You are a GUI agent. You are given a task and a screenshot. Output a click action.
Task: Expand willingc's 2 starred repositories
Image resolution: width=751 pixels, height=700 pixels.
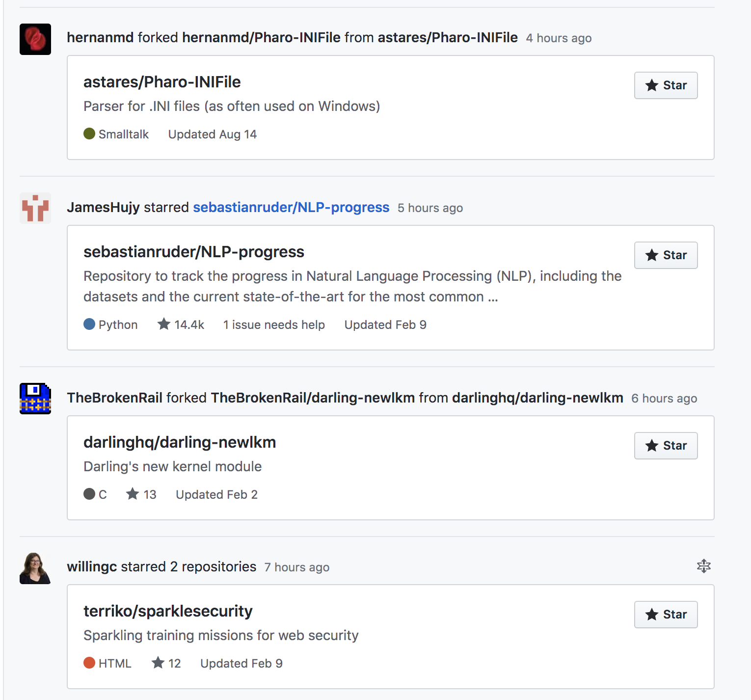pos(704,566)
